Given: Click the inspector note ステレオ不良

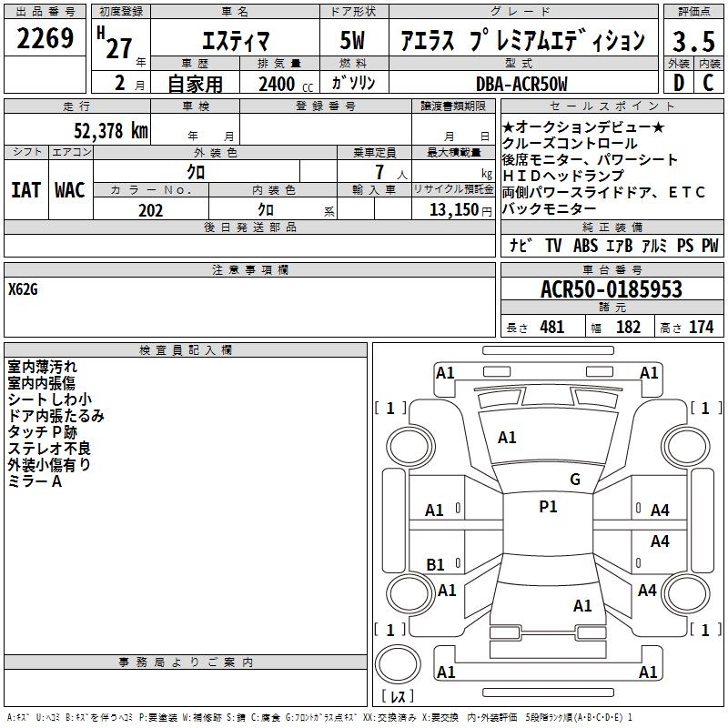Looking at the screenshot, I should [x=49, y=448].
